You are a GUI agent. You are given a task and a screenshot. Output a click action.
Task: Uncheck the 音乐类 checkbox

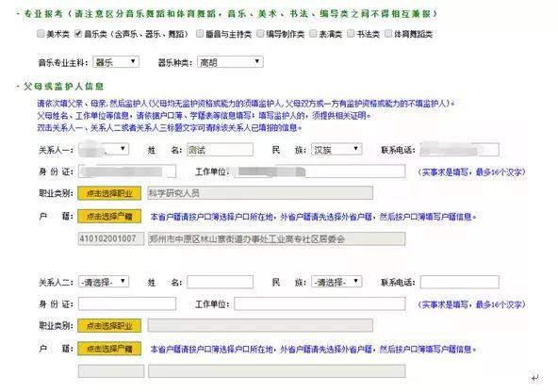click(x=78, y=34)
